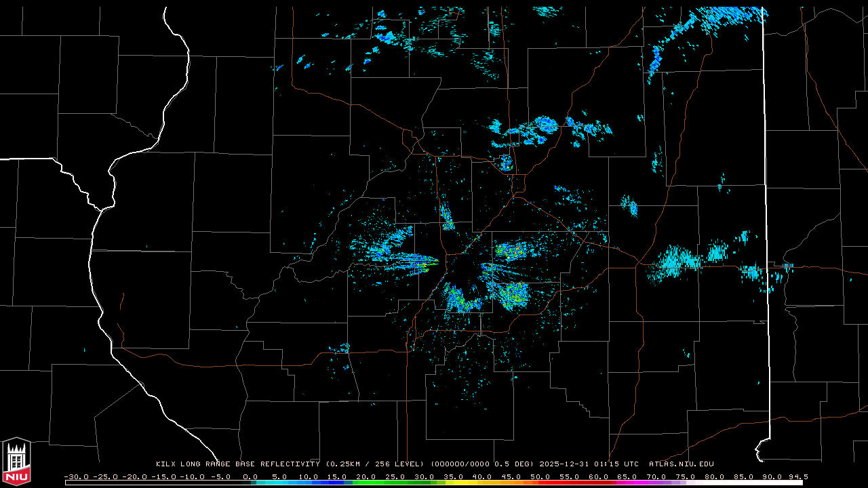Pick the magenta band on the reflectivity color bar
Viewport: 868px width, 488px height.
click(x=631, y=483)
